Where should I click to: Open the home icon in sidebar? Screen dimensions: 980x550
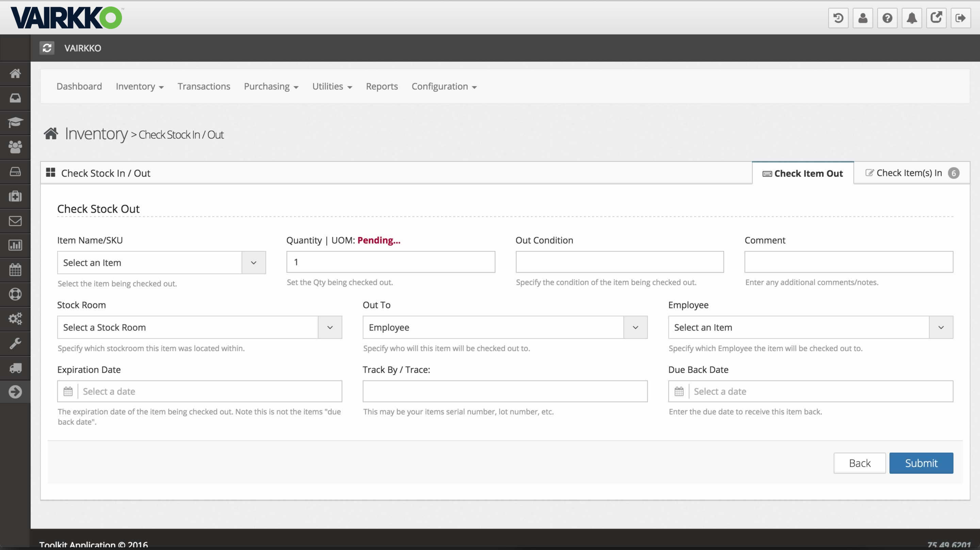(x=15, y=74)
